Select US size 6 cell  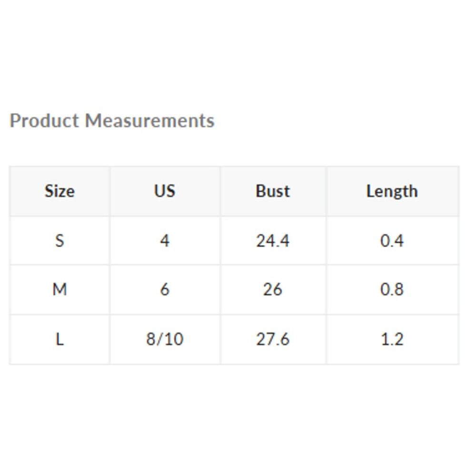pos(165,289)
